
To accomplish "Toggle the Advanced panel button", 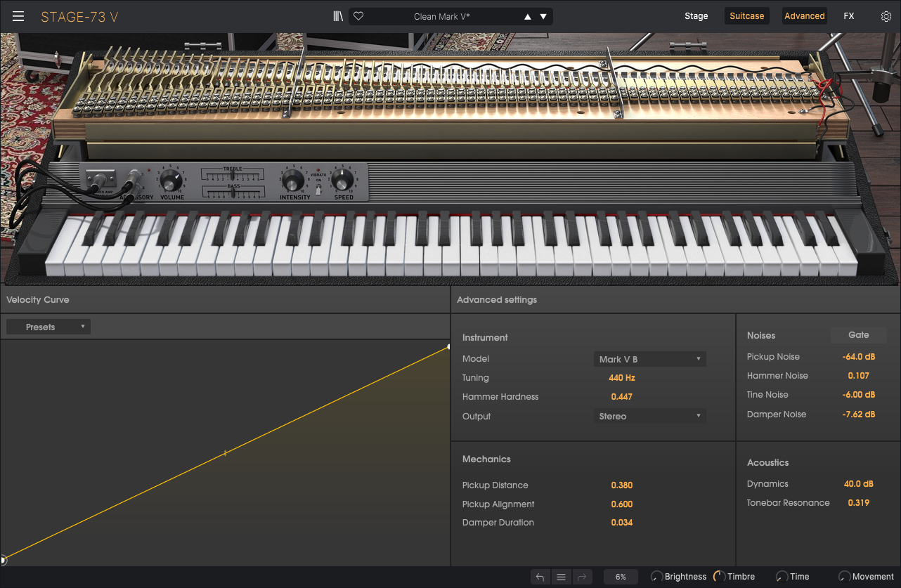I will point(804,16).
